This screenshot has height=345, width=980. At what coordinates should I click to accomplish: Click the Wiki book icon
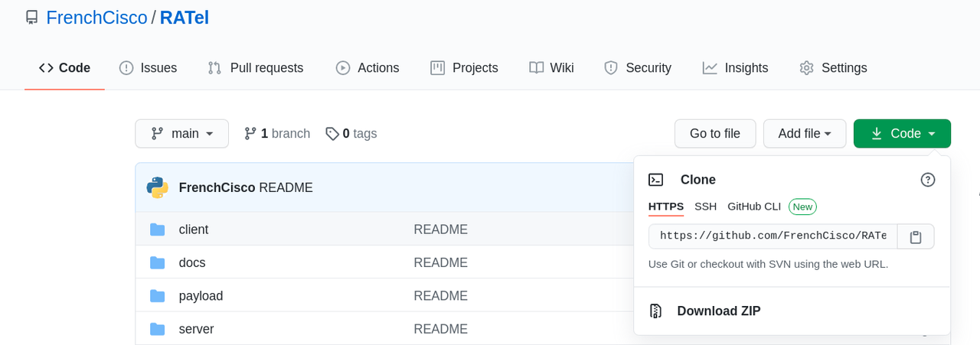pos(536,68)
